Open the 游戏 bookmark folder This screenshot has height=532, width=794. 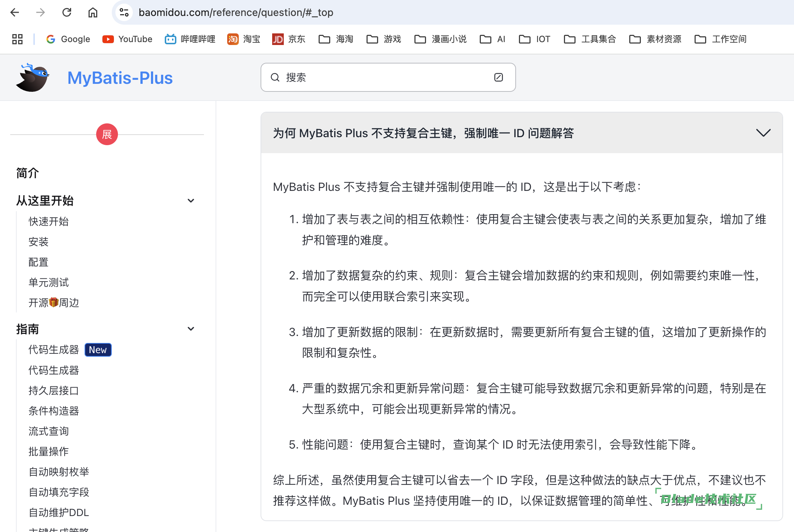[384, 39]
